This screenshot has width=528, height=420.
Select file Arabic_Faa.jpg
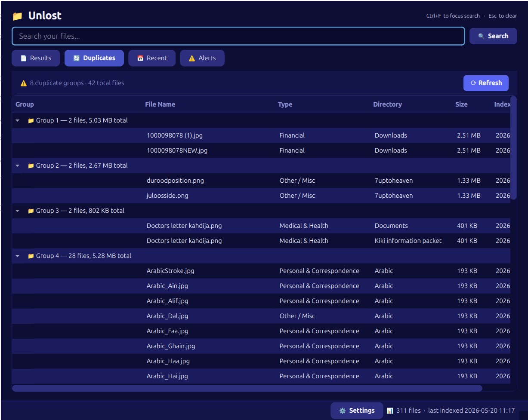(x=167, y=331)
